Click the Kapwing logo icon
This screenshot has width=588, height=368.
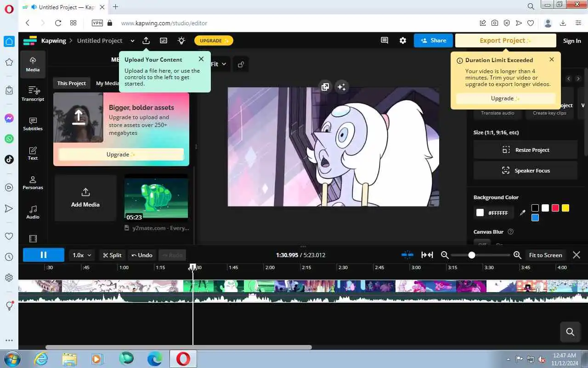pyautogui.click(x=30, y=40)
